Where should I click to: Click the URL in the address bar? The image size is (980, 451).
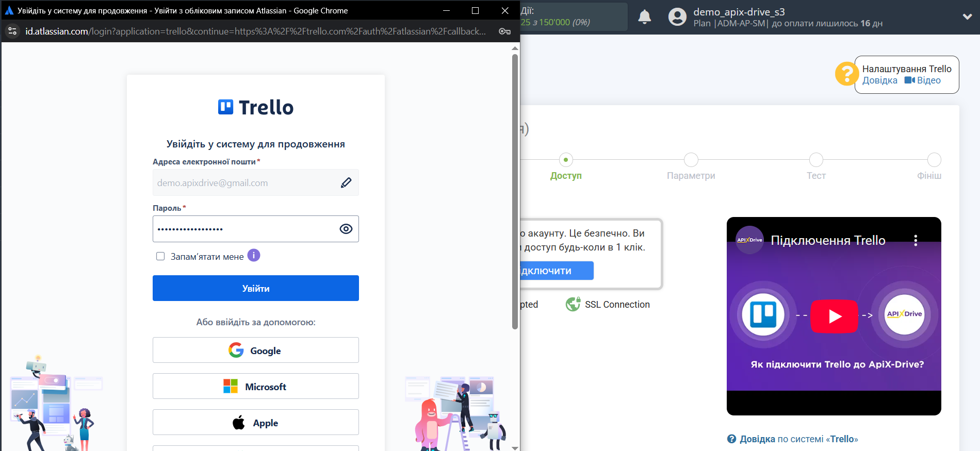click(x=255, y=31)
